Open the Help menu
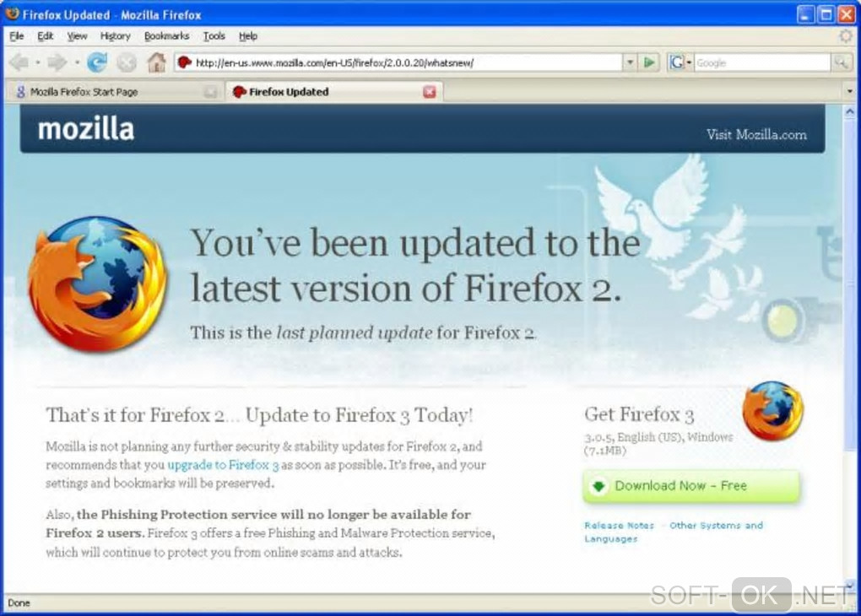 coord(247,36)
